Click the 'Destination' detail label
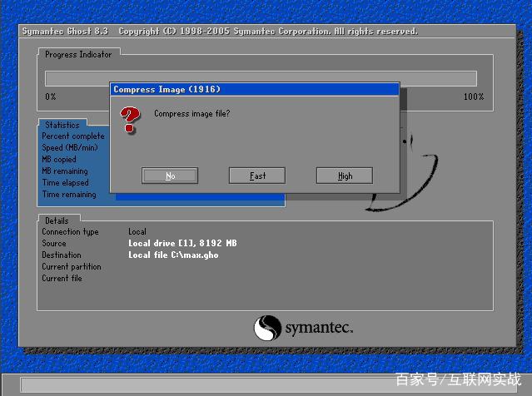 (x=62, y=255)
